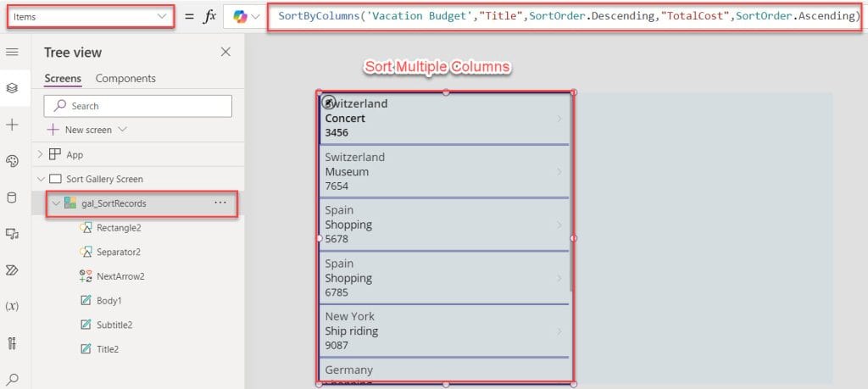Click the Shopping 5678 row arrow

tap(559, 225)
